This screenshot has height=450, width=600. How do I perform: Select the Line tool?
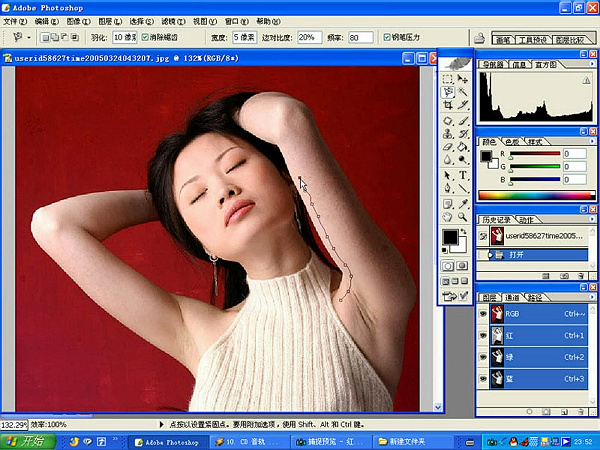coord(463,188)
